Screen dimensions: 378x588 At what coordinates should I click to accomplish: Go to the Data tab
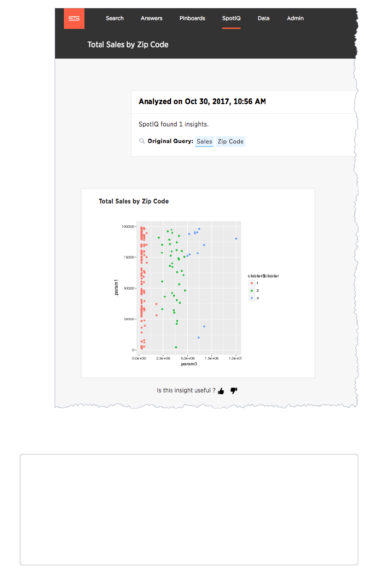coord(263,18)
